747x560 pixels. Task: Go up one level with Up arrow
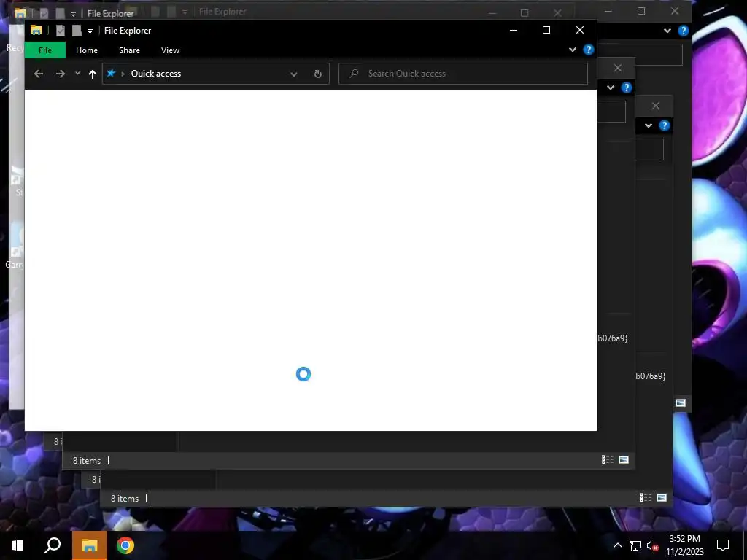pos(93,74)
